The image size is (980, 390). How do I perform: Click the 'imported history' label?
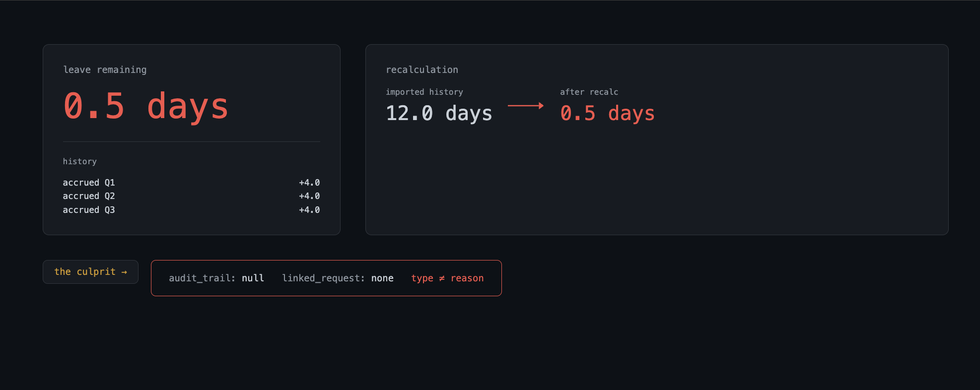424,92
